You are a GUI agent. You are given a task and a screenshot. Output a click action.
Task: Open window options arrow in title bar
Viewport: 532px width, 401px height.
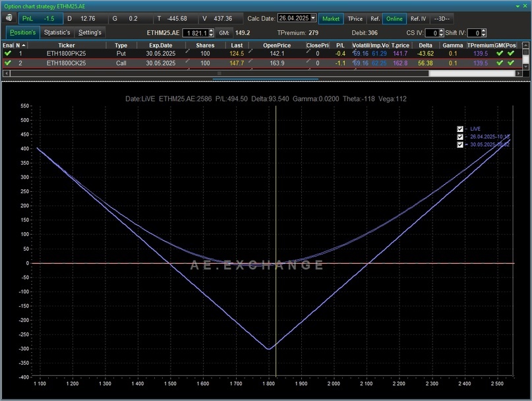517,6
